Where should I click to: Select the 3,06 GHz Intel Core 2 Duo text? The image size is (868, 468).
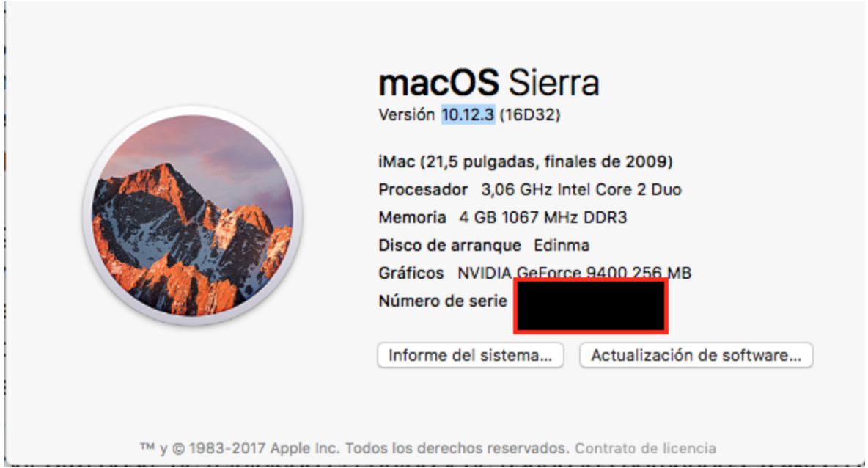click(581, 189)
